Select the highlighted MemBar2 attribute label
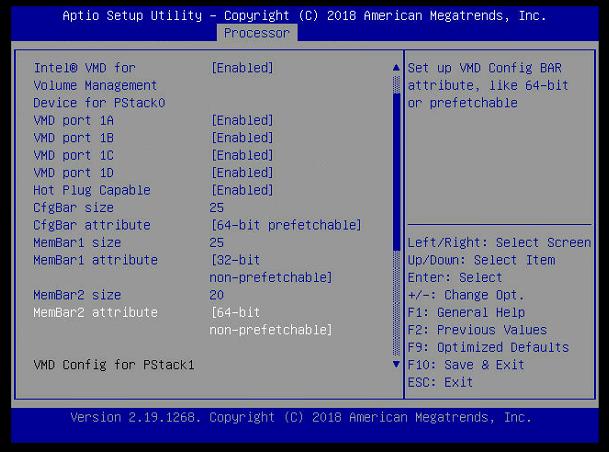609x452 pixels. click(96, 313)
